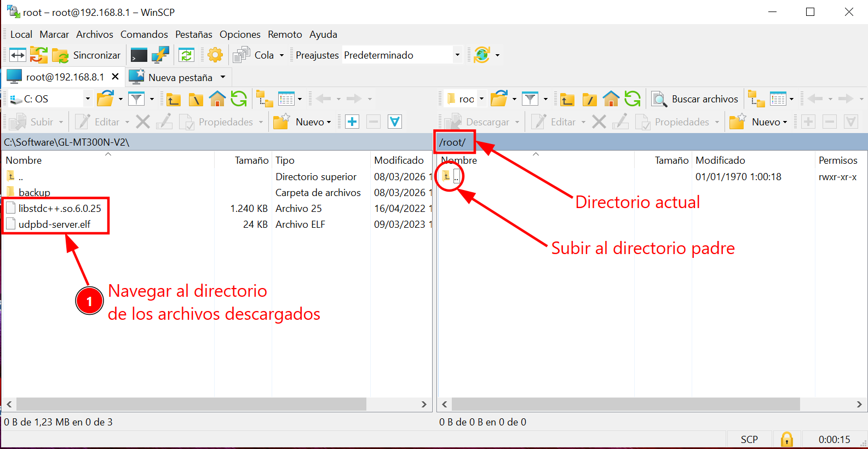Click the Cola queue icon

click(x=242, y=55)
